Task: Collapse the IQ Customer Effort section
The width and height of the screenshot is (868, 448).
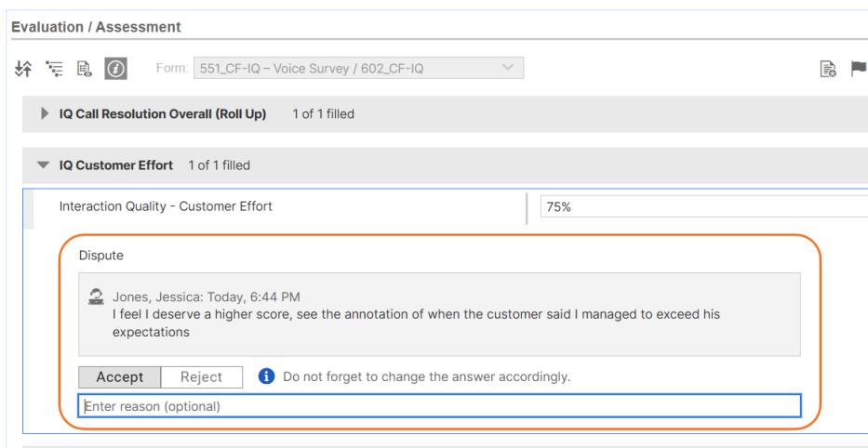Action: (x=43, y=165)
